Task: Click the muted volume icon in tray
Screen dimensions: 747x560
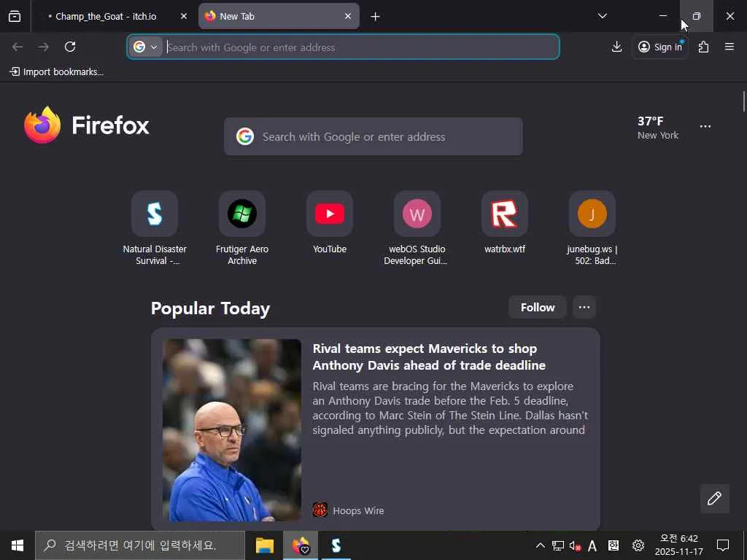Action: point(575,546)
